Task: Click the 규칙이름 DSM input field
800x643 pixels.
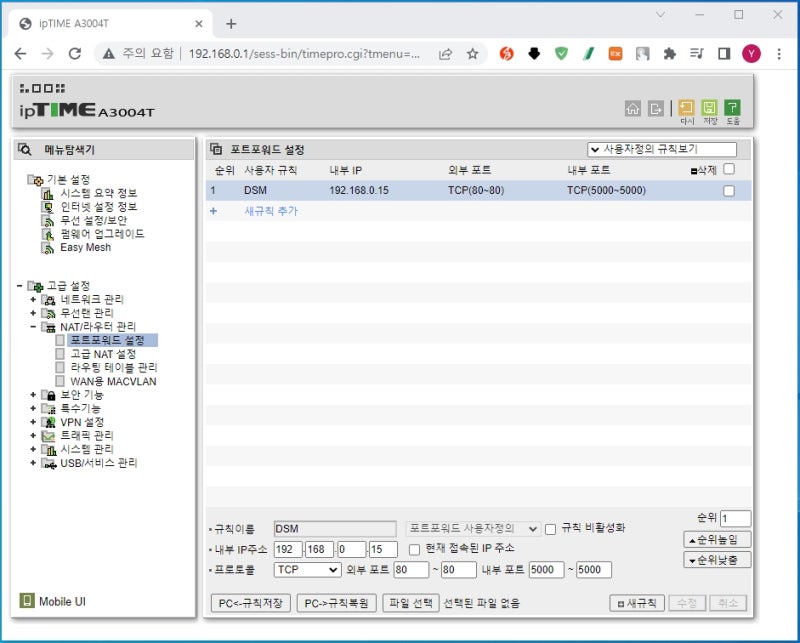Action: click(335, 529)
